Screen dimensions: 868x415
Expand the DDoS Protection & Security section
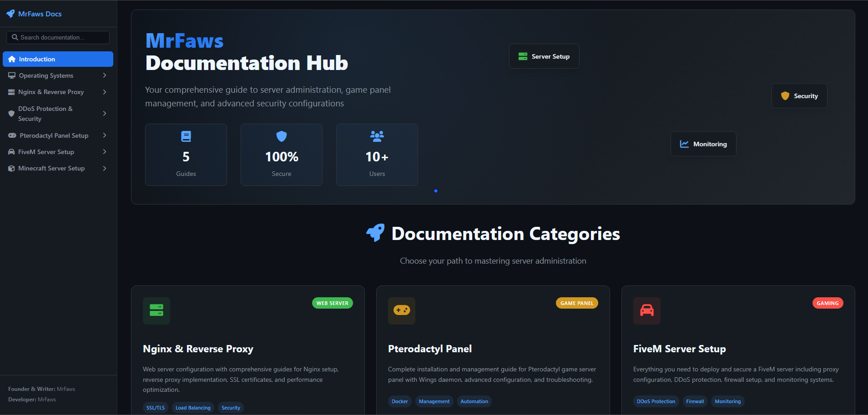[105, 114]
